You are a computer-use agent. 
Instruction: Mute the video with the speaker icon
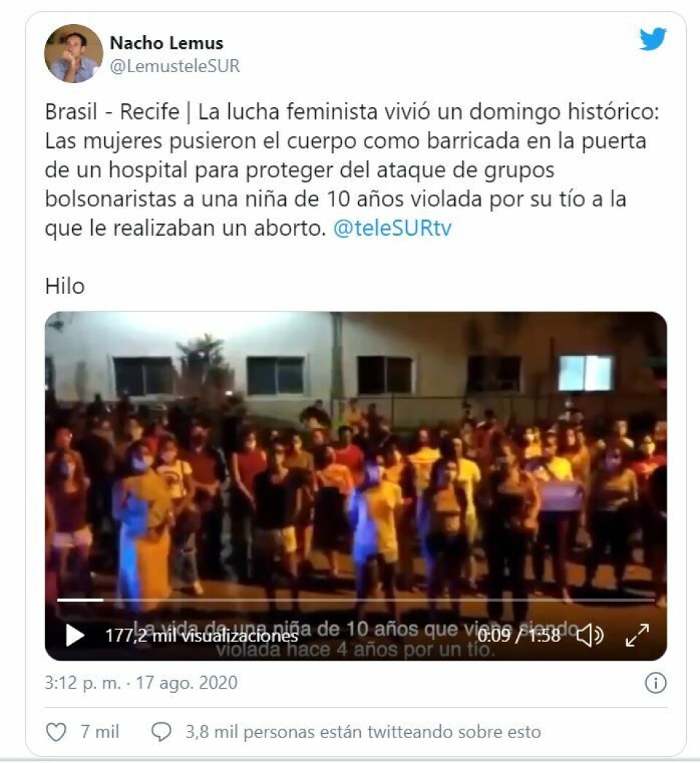click(x=590, y=635)
